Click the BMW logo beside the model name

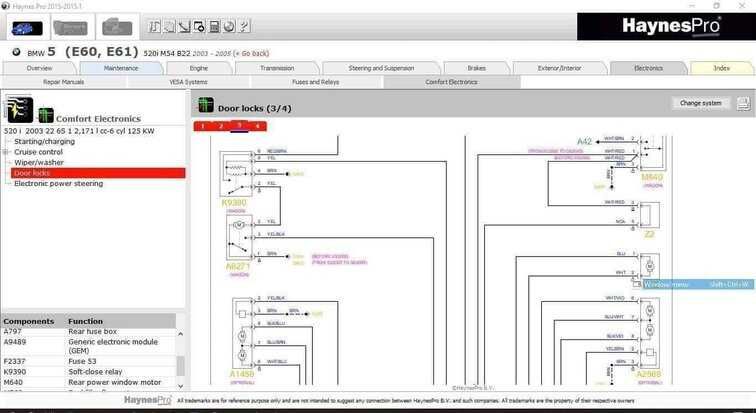tap(16, 52)
